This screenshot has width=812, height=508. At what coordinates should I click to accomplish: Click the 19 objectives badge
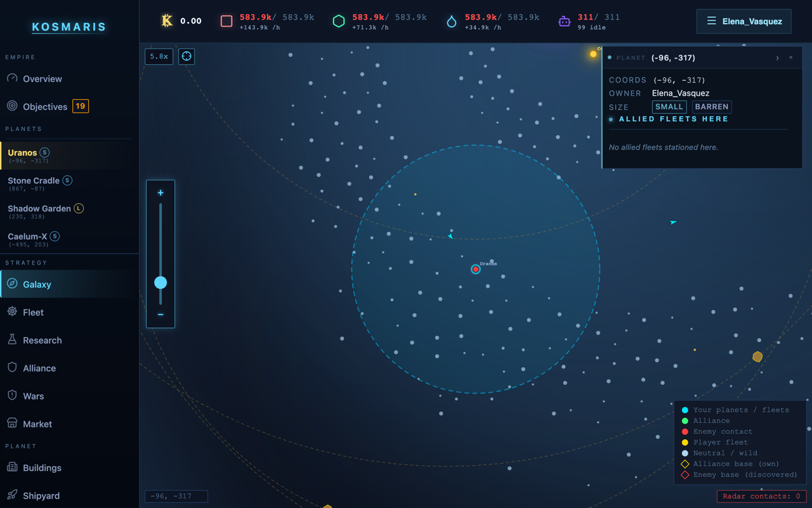[x=81, y=106]
